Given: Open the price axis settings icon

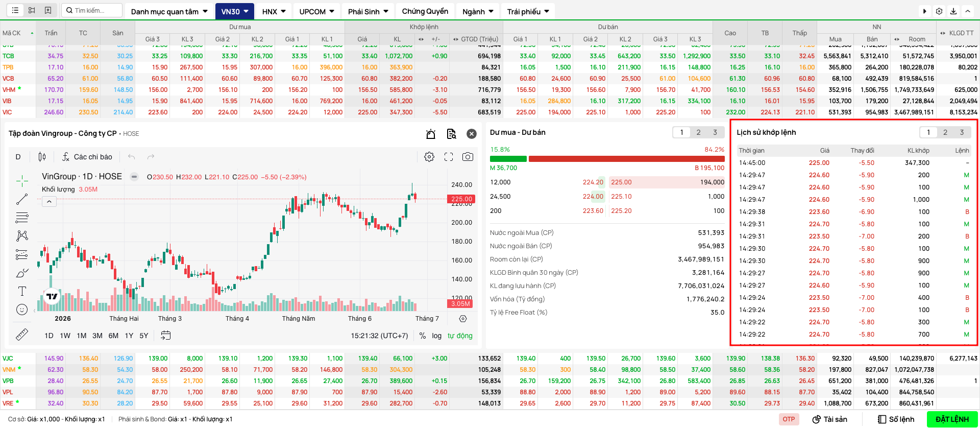Looking at the screenshot, I should 463,319.
